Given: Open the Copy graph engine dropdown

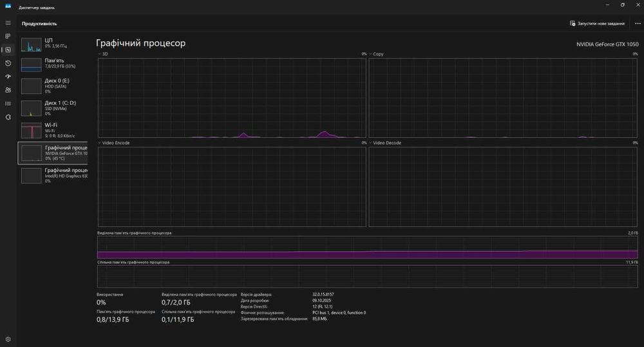Looking at the screenshot, I should pos(371,54).
